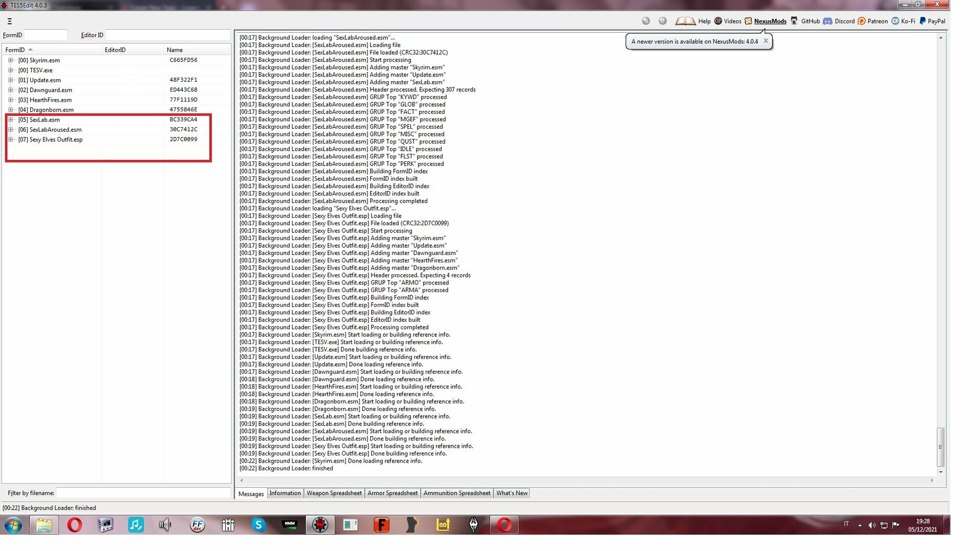Viewport: 980px width, 551px height.
Task: Click the messages scrollbar up arrow
Action: (940, 37)
